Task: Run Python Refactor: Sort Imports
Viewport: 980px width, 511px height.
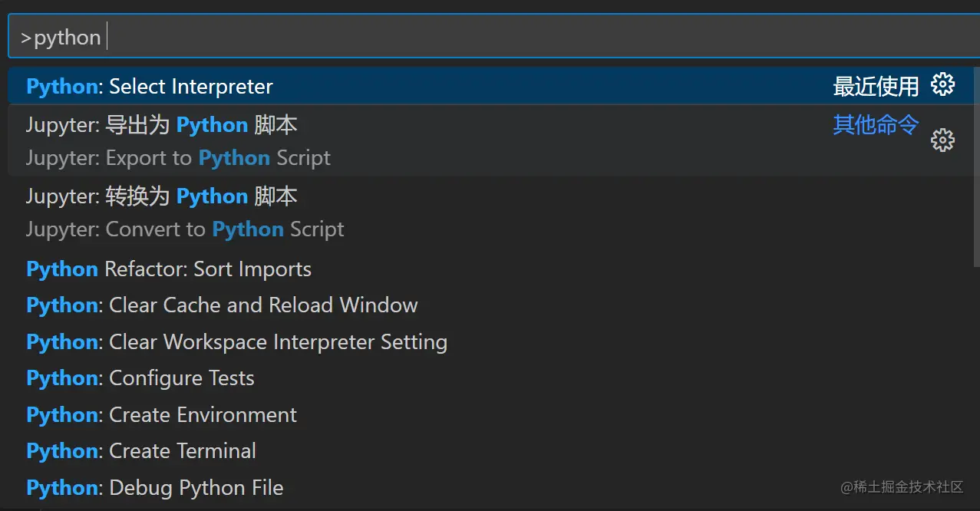Action: [490, 269]
